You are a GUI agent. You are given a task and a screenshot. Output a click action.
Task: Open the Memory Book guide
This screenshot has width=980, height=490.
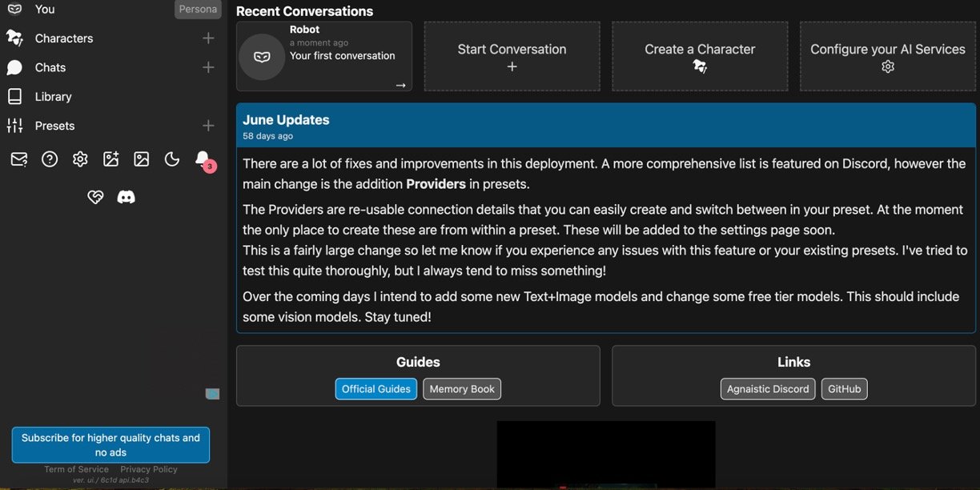[x=462, y=389]
